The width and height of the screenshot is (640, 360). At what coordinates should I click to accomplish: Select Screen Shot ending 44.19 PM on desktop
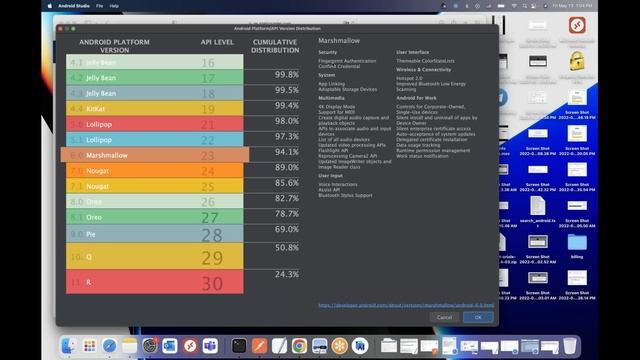[577, 98]
